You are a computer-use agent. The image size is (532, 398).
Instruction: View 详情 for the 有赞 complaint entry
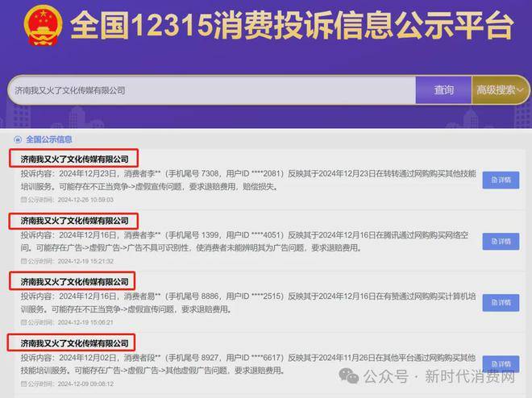501,302
